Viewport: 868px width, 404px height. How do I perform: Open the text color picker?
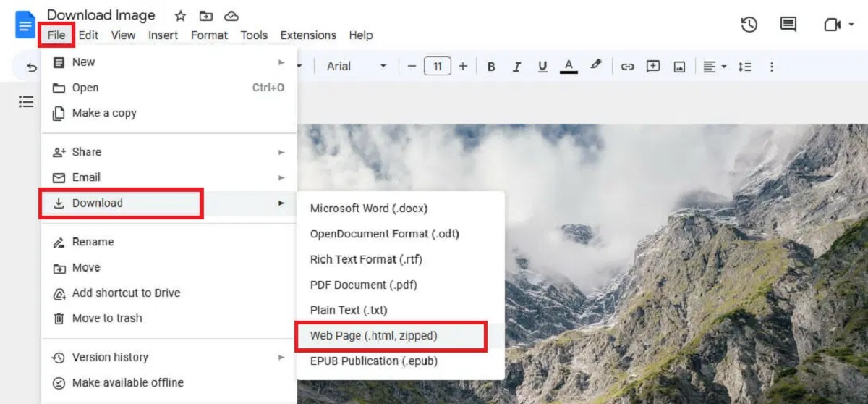[x=569, y=67]
